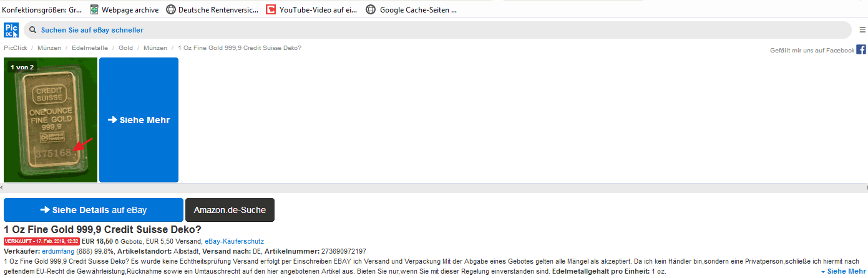The image size is (868, 278).
Task: Click the search magnifier icon
Action: [32, 30]
